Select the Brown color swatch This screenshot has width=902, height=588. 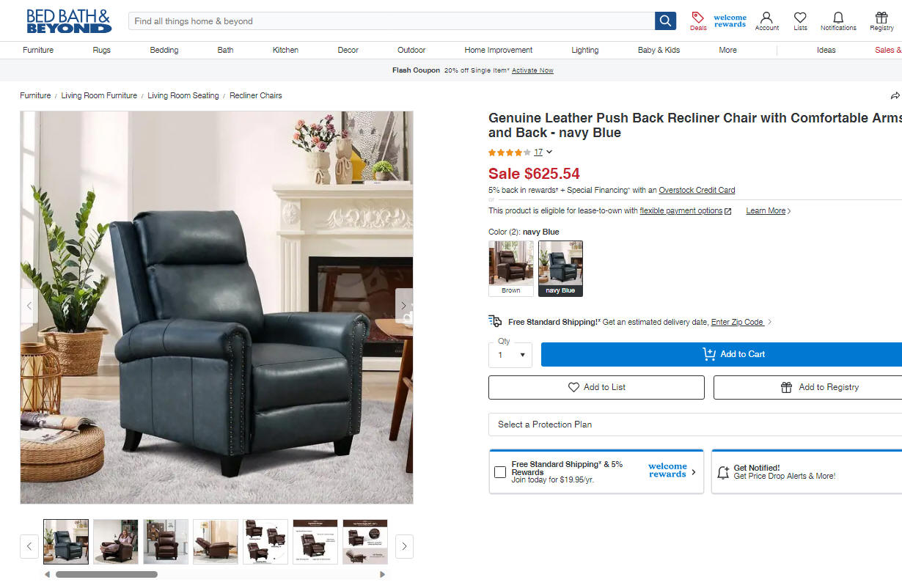tap(511, 268)
